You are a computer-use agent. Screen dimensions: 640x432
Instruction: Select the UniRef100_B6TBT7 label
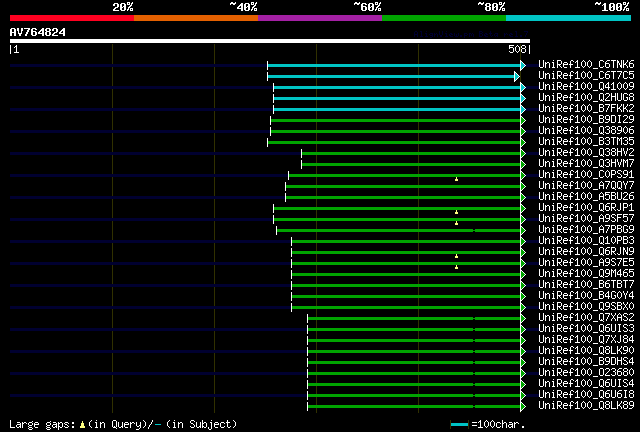[586, 285]
